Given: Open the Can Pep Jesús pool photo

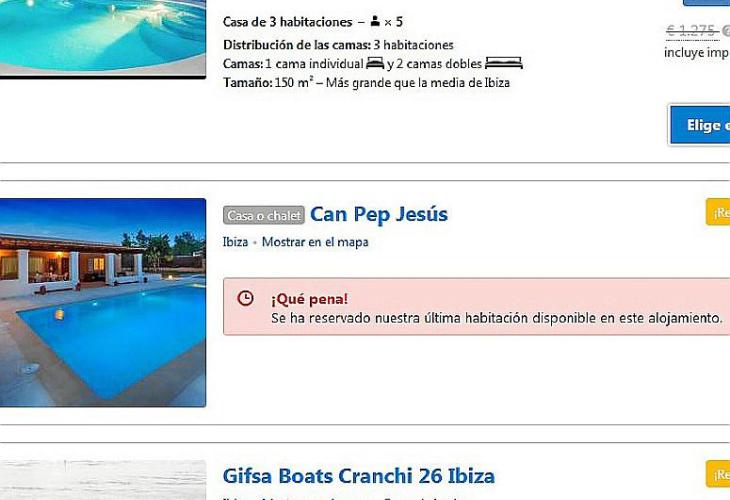Looking at the screenshot, I should (103, 303).
